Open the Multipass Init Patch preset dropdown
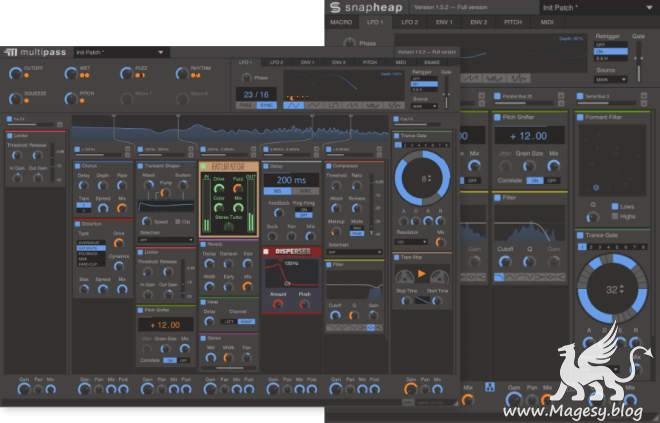Screen dimensions: 660x423 pos(121,52)
